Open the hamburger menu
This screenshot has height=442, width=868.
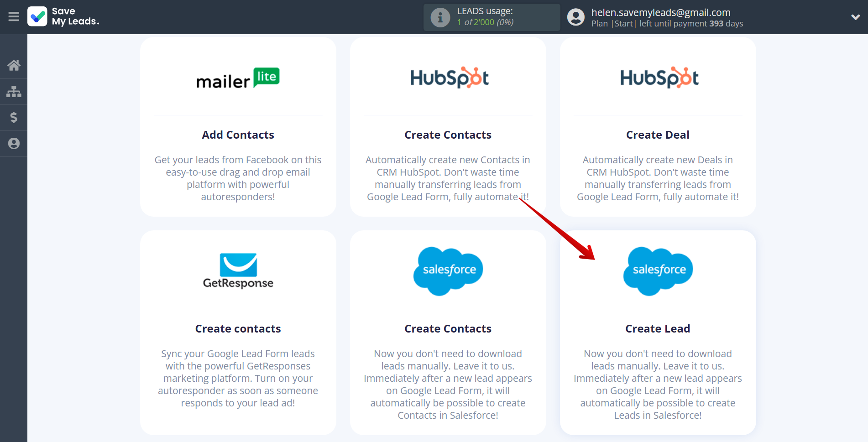14,17
